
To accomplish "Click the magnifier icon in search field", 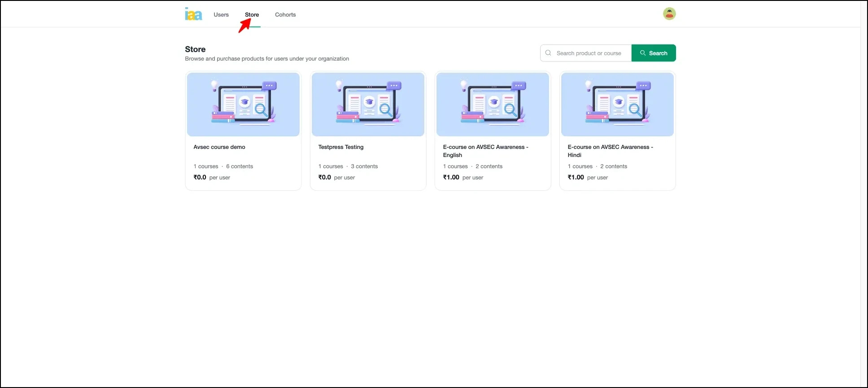I will (x=548, y=53).
